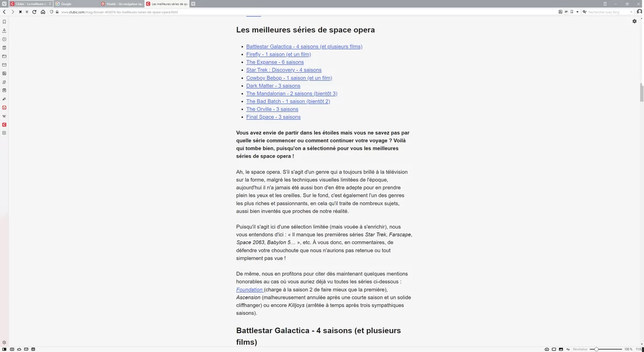Open the Downloads panel in the sidebar
Viewport: 644px width, 352px height.
(x=4, y=31)
